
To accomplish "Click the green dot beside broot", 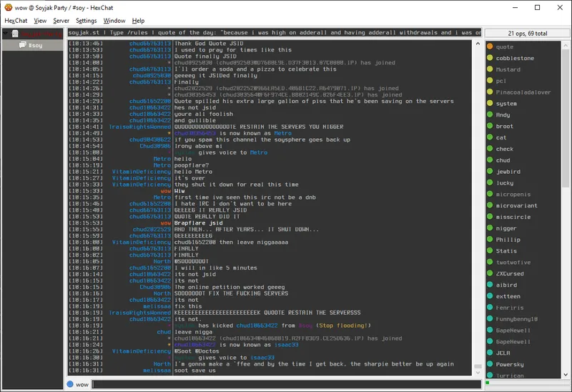I will (490, 126).
